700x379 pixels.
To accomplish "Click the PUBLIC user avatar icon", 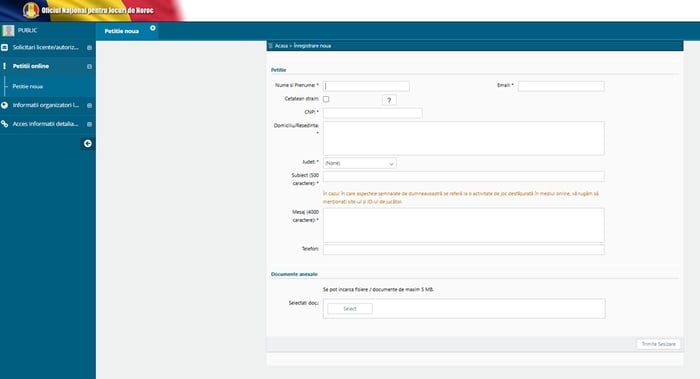I will (x=8, y=30).
